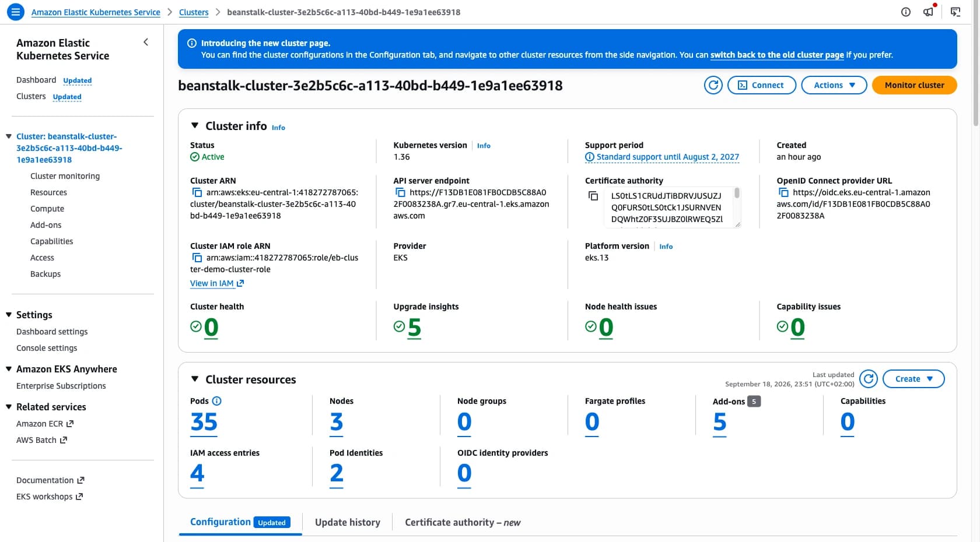Viewport: 980px width, 542px height.
Task: Open Standard support until August 2, 2027 link
Action: [x=662, y=157]
